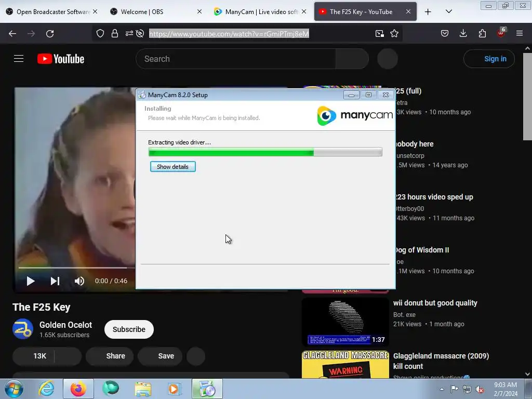Screen dimensions: 532x399
Task: Click the page vertical scrollbar thumb
Action: click(x=527, y=96)
